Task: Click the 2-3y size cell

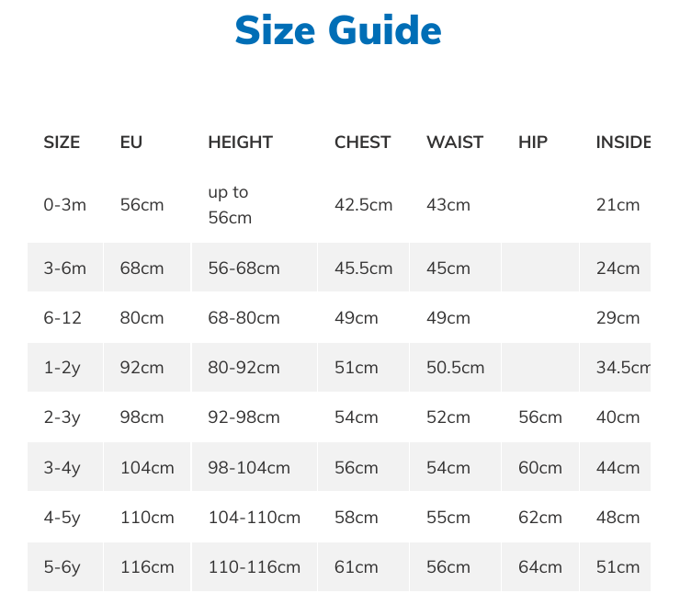Action: tap(62, 417)
